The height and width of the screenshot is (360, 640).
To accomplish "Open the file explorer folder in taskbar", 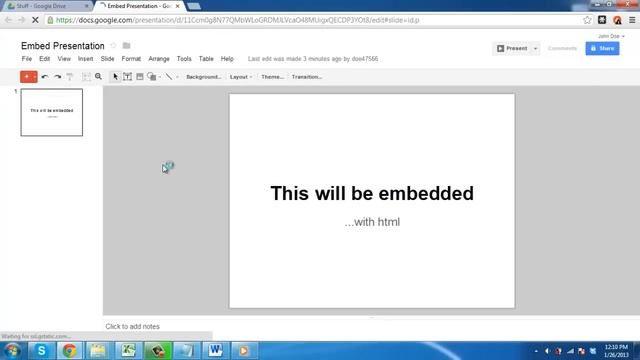I will 98,350.
